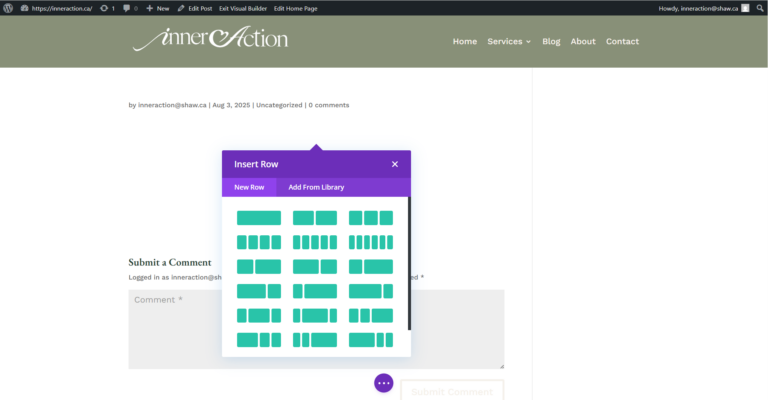Open the WordPress logo menu
Screen dimensions: 768x400
[9, 8]
